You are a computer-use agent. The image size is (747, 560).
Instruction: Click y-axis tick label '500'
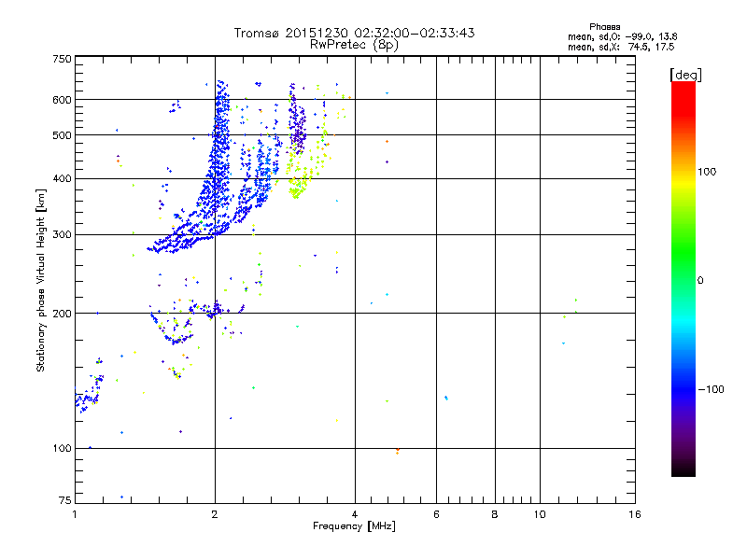pos(62,135)
